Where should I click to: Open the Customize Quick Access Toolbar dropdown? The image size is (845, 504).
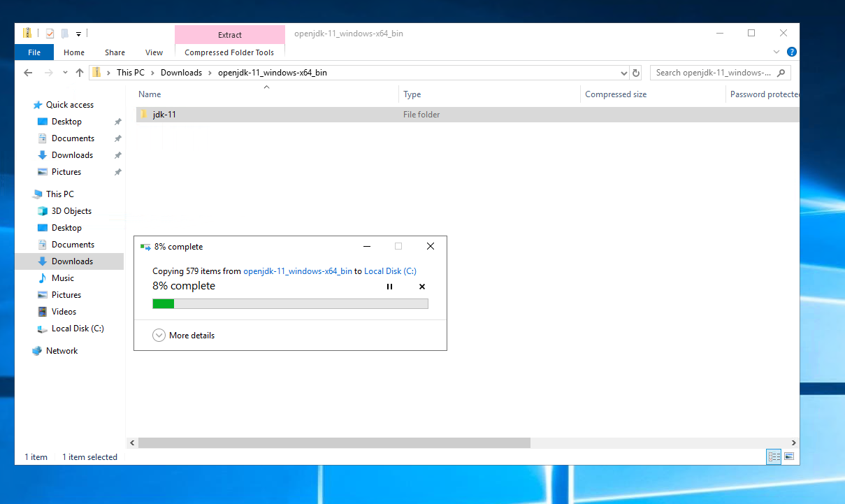click(x=78, y=34)
